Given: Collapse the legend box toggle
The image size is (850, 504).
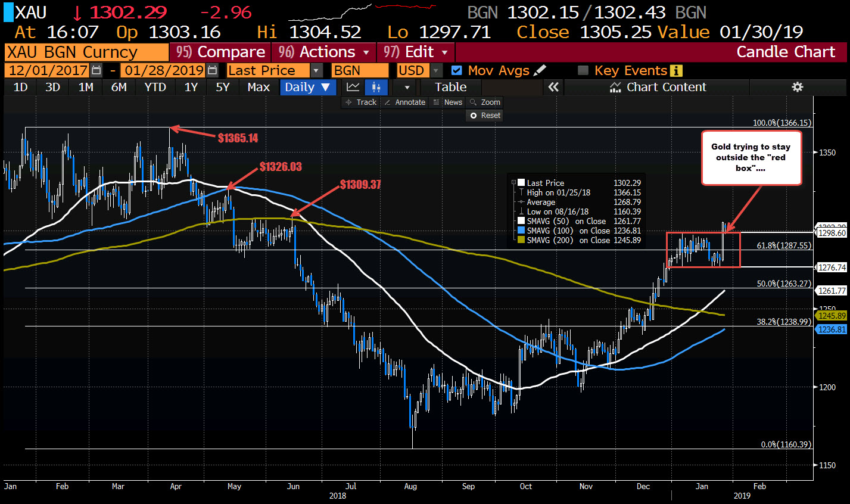Looking at the screenshot, I should tap(514, 183).
